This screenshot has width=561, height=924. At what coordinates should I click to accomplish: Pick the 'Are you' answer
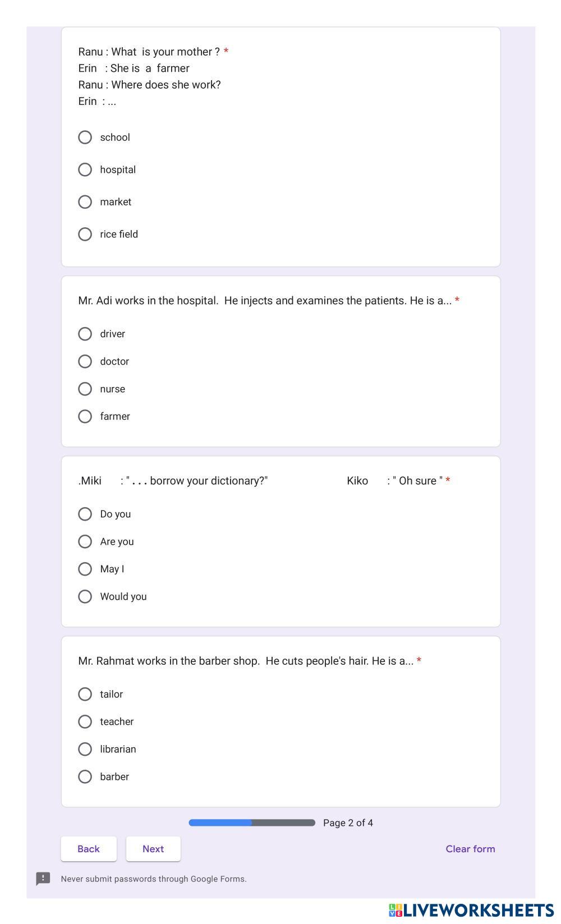tap(85, 541)
